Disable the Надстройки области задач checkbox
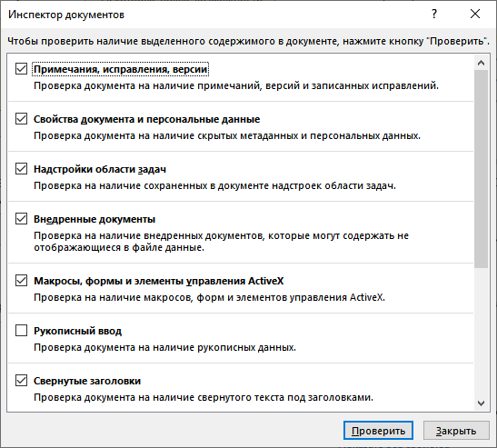The width and height of the screenshot is (497, 448). [x=21, y=169]
